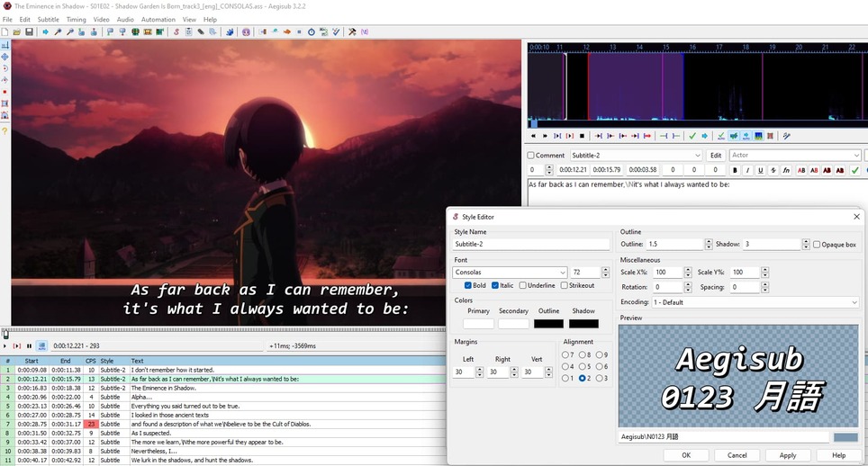Click the Primary color swatch

point(478,324)
